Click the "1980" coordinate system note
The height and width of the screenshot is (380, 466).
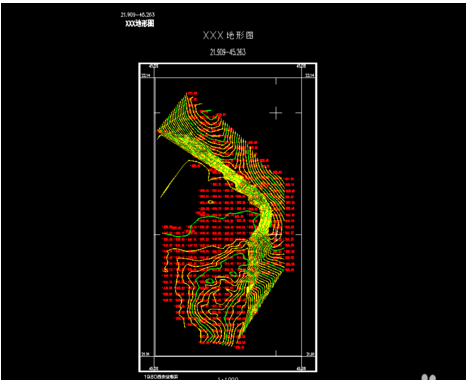pyautogui.click(x=161, y=377)
